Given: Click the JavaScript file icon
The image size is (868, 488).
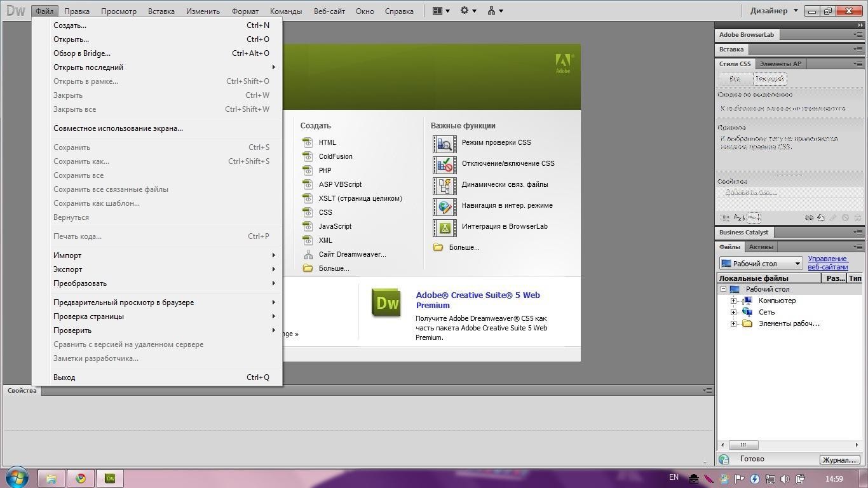Looking at the screenshot, I should coord(308,226).
